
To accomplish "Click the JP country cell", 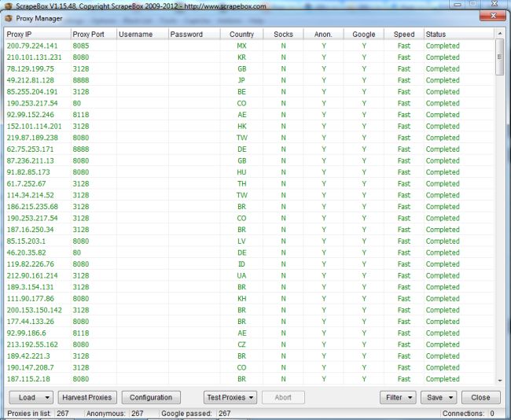I will click(241, 80).
